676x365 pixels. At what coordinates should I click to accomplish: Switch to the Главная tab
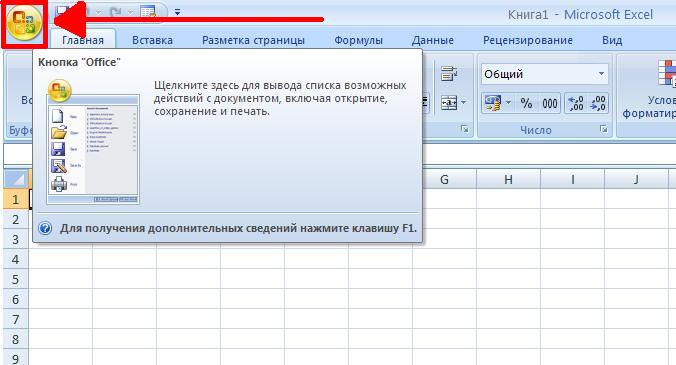pyautogui.click(x=83, y=40)
